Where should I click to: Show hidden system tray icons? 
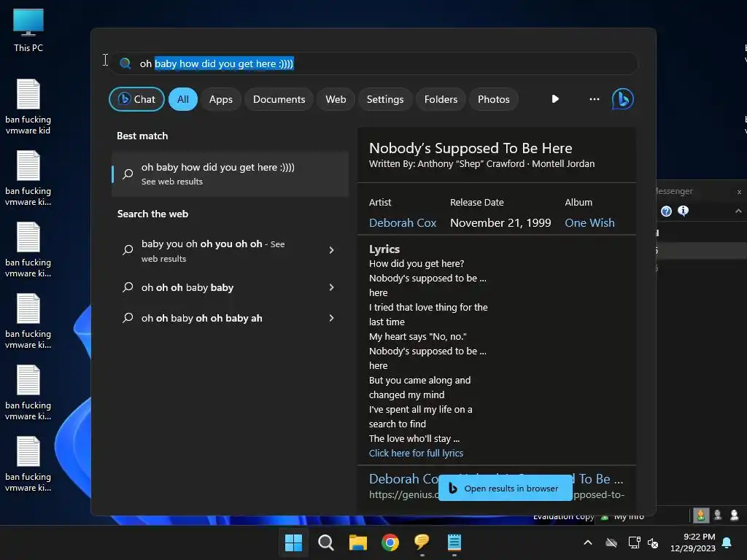pos(588,542)
